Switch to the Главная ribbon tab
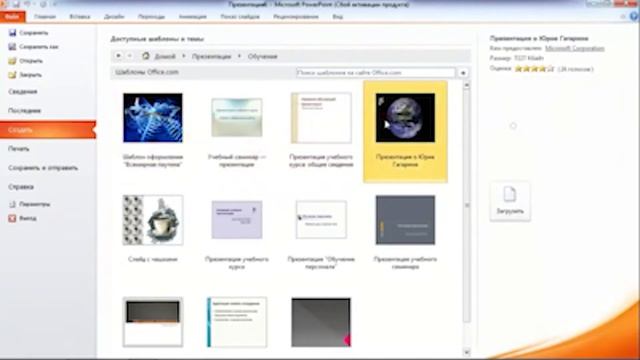640x360 pixels. pyautogui.click(x=45, y=17)
